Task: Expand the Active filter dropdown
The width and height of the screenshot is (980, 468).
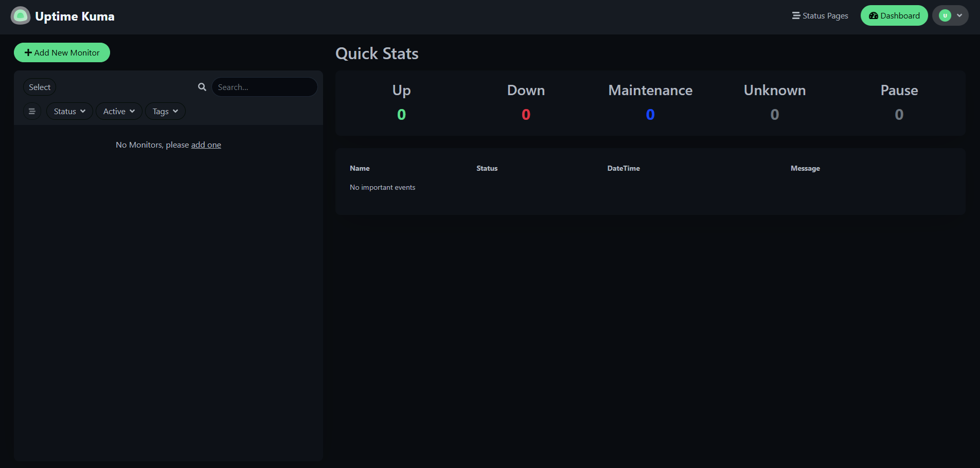Action: coord(119,111)
